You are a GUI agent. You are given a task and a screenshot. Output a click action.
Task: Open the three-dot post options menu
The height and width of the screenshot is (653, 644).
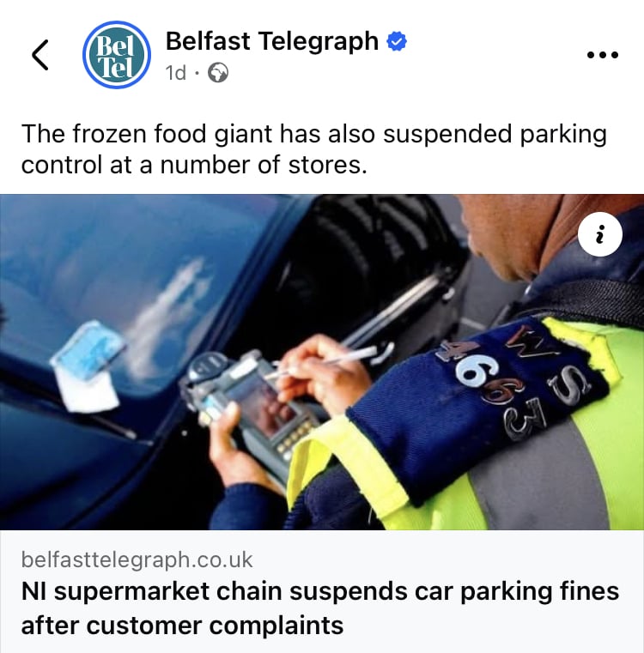(x=602, y=55)
